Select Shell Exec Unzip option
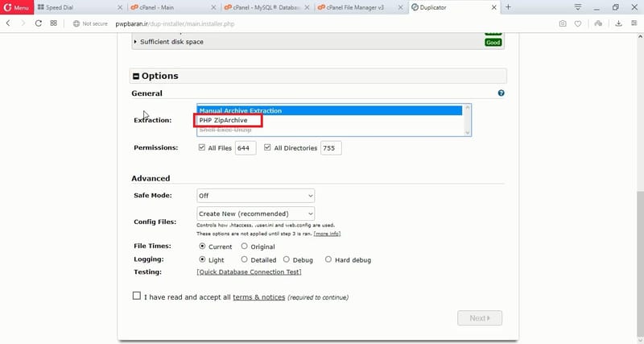644x344 pixels. 329,130
